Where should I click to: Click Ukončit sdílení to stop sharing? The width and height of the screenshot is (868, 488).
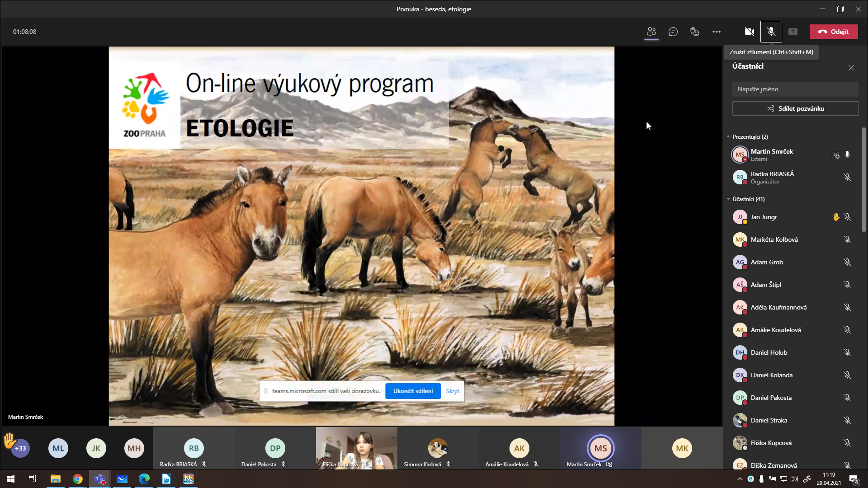point(413,391)
